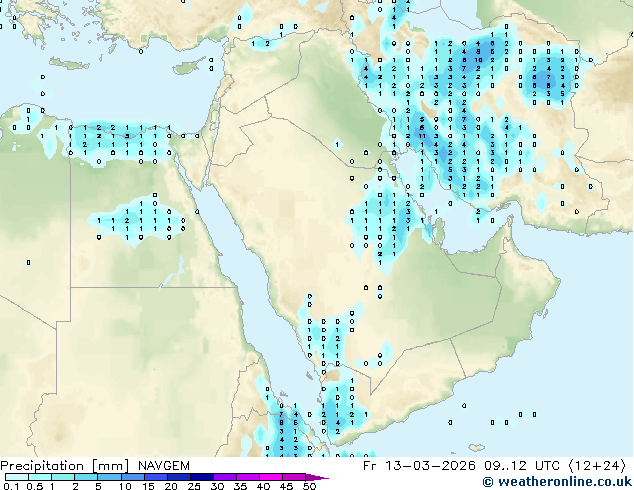This screenshot has height=490, width=634.
Task: Click the legend scale label "40"
Action: pos(263,486)
